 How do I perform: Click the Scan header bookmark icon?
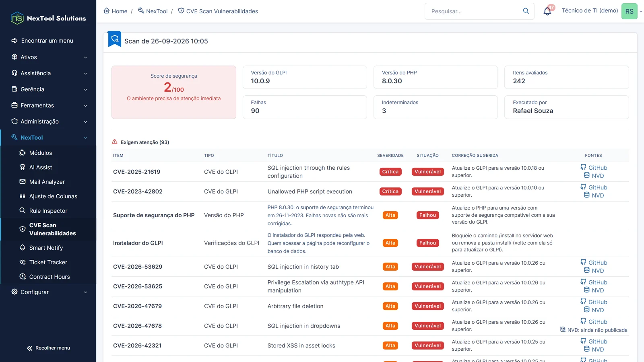click(x=115, y=39)
